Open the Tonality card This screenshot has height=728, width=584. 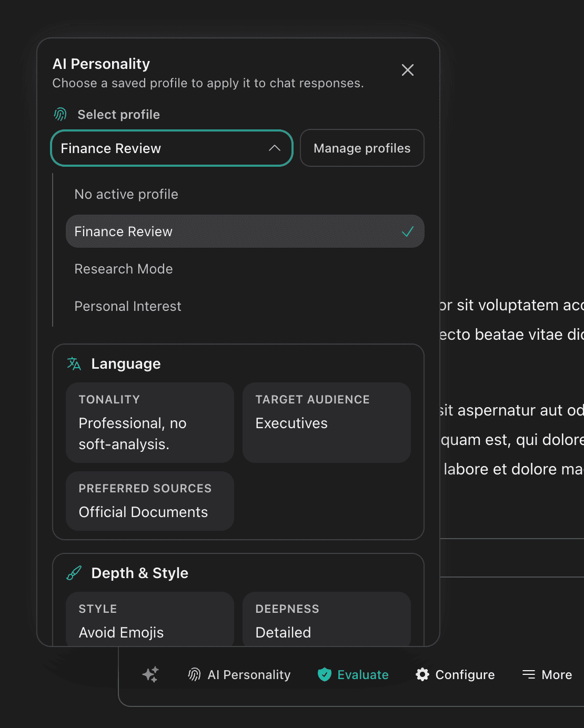coord(150,423)
